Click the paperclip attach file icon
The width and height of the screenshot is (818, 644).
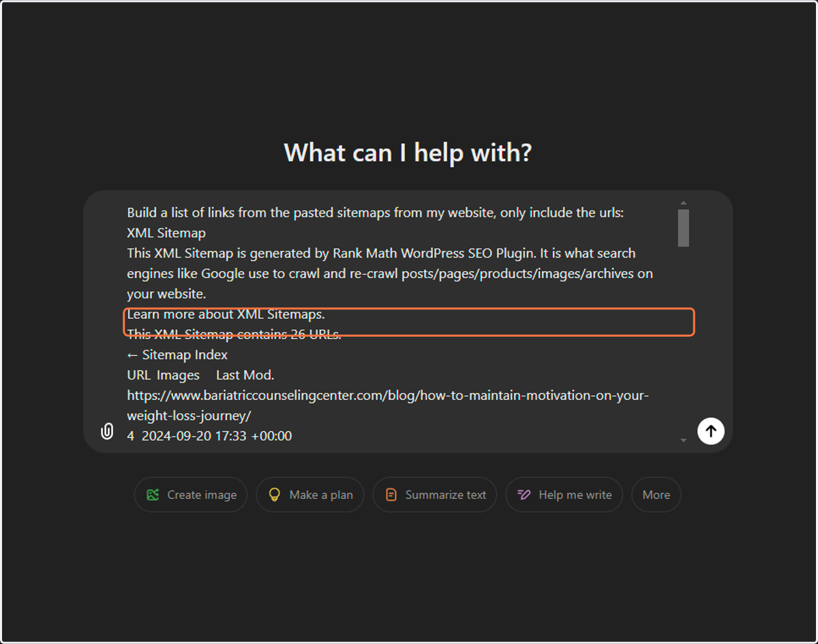coord(107,431)
